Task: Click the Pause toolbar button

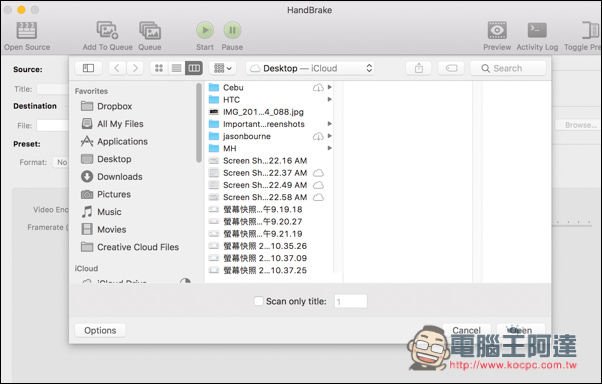Action: [x=232, y=30]
